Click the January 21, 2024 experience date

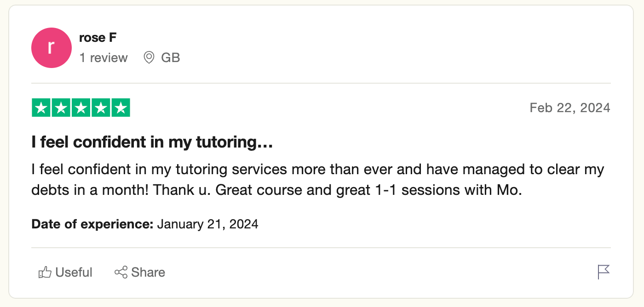(x=207, y=224)
